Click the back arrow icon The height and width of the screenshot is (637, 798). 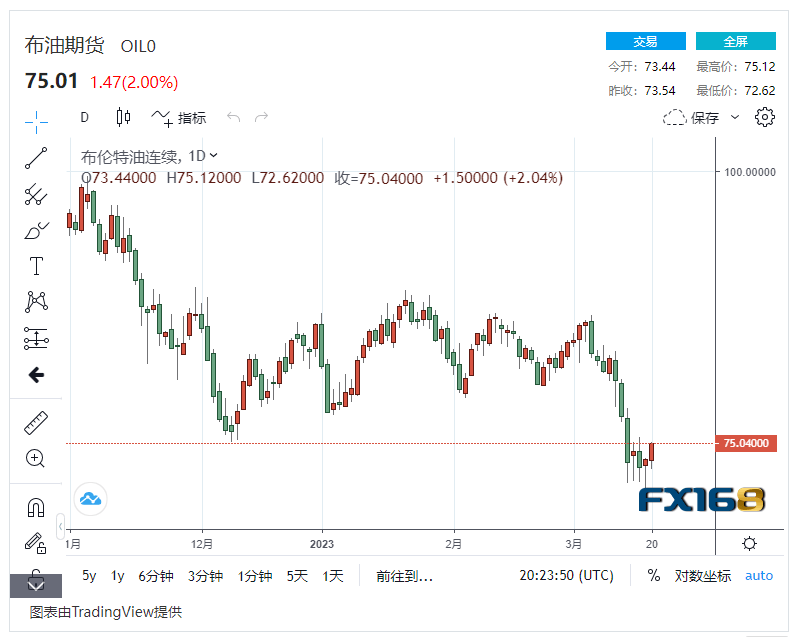point(36,375)
